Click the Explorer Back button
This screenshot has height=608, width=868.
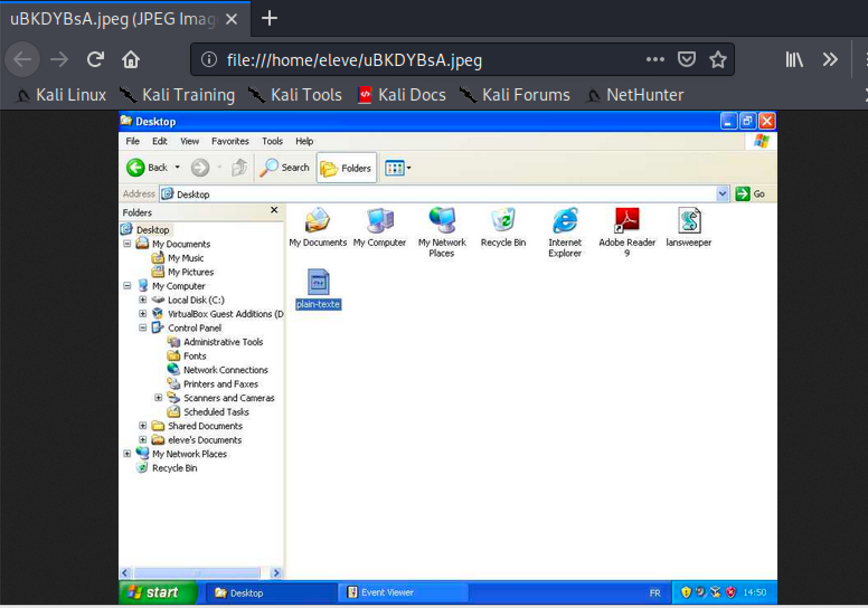(x=147, y=167)
